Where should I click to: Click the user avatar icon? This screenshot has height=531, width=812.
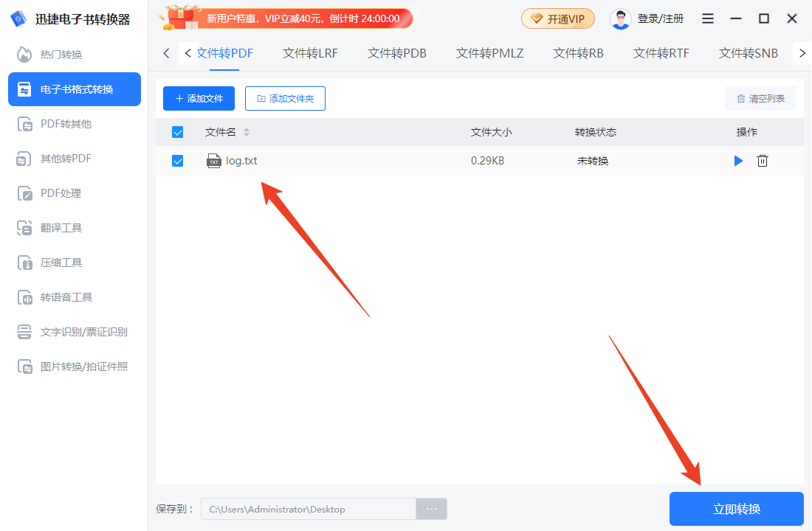pos(620,19)
